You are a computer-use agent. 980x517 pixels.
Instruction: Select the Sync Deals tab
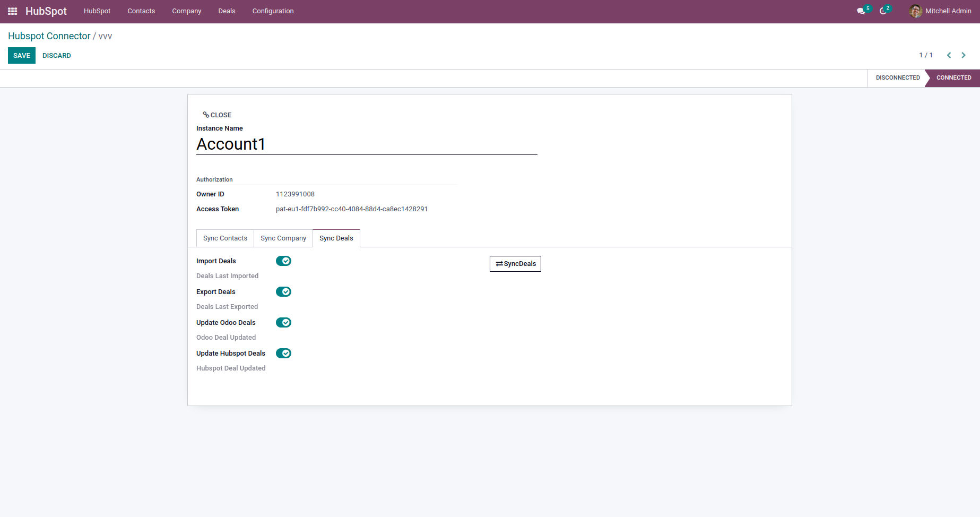point(336,238)
